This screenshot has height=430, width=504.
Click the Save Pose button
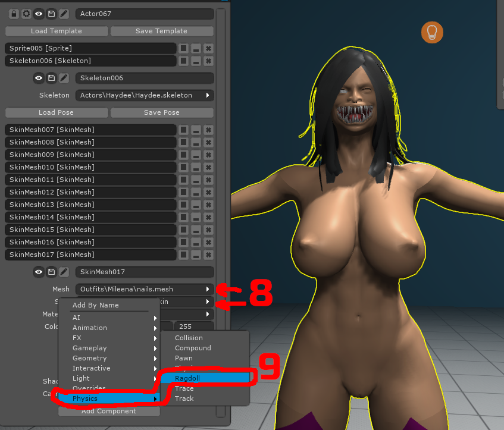[x=162, y=112]
